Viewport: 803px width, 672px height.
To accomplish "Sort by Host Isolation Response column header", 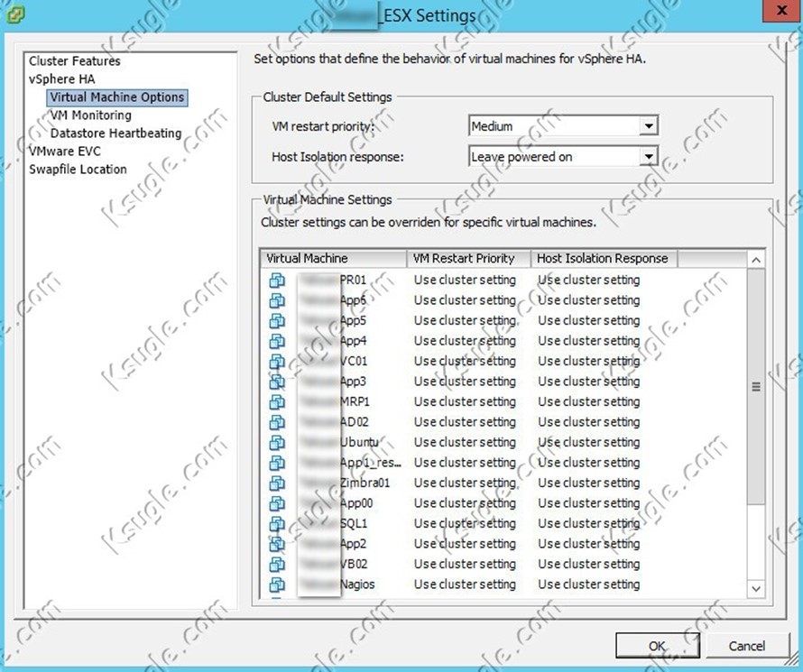I will [604, 259].
